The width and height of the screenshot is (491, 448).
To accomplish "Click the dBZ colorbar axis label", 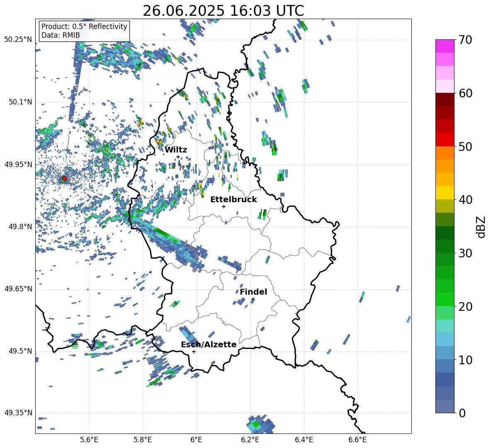I will [x=481, y=227].
